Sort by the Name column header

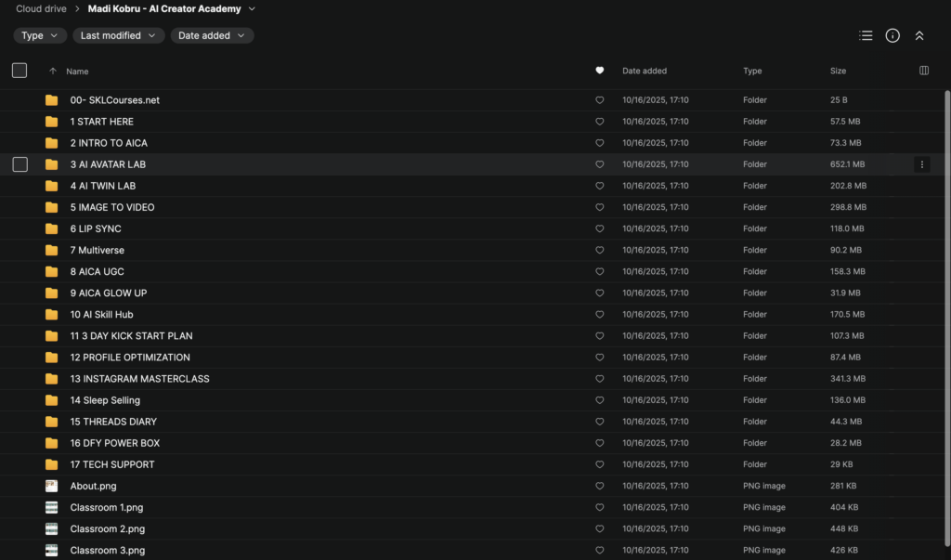point(77,71)
